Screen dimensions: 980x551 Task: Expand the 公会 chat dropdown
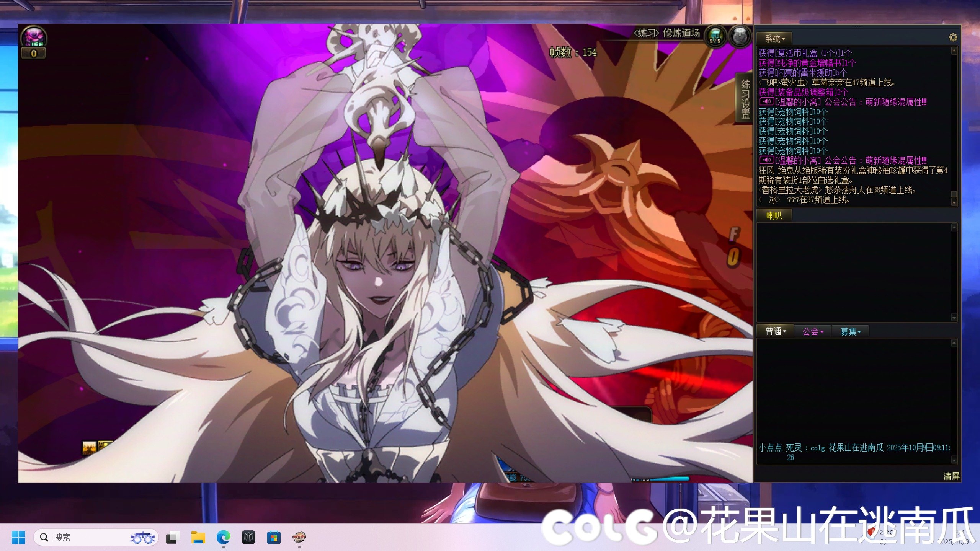coord(813,331)
